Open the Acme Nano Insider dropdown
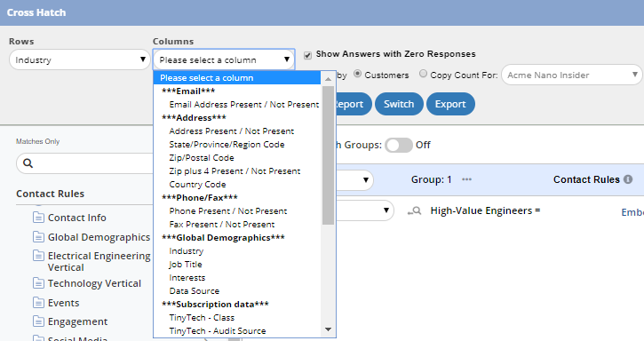644x341 pixels. (x=571, y=75)
